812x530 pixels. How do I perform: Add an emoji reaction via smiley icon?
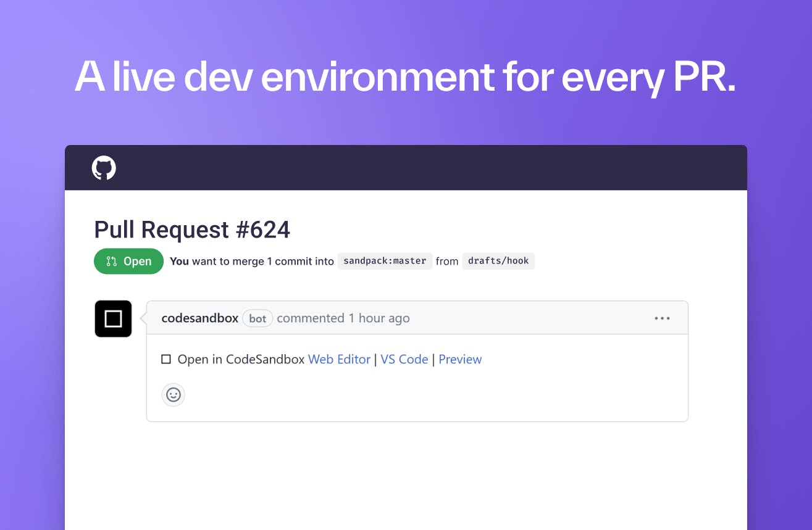pos(174,394)
